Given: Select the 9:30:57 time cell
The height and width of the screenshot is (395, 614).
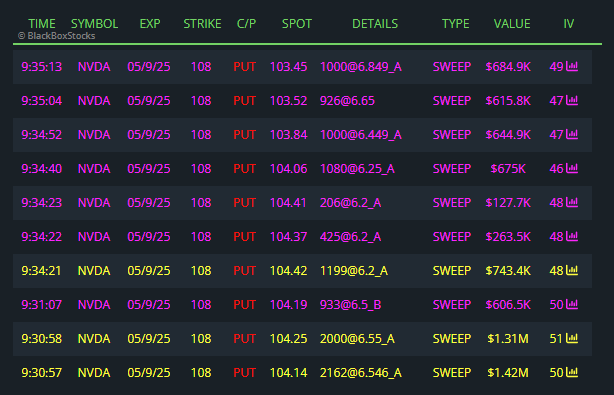Looking at the screenshot, I should [x=42, y=373].
